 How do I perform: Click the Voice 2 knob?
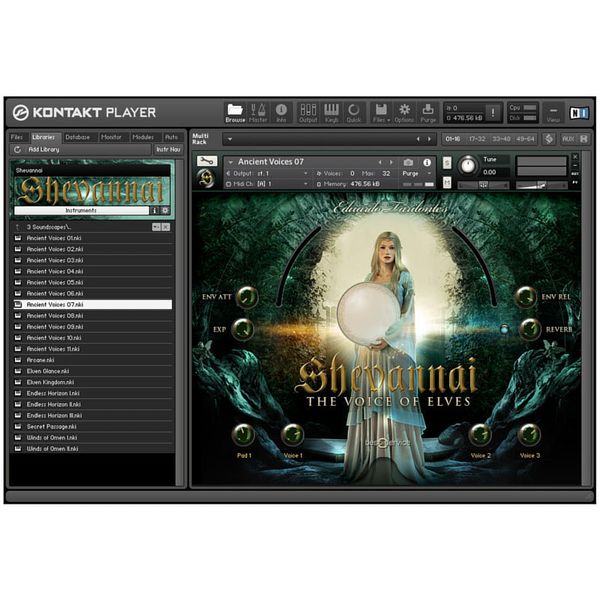pos(480,435)
